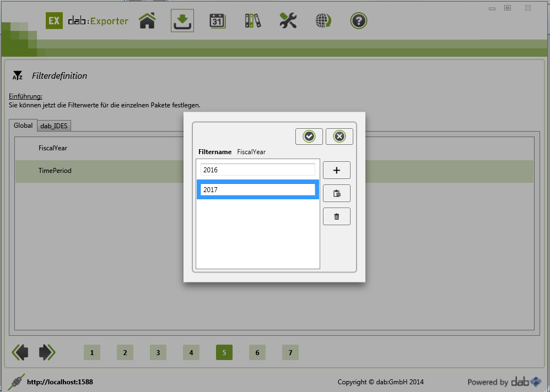
Task: Jump to wizard step 7
Action: pos(290,352)
